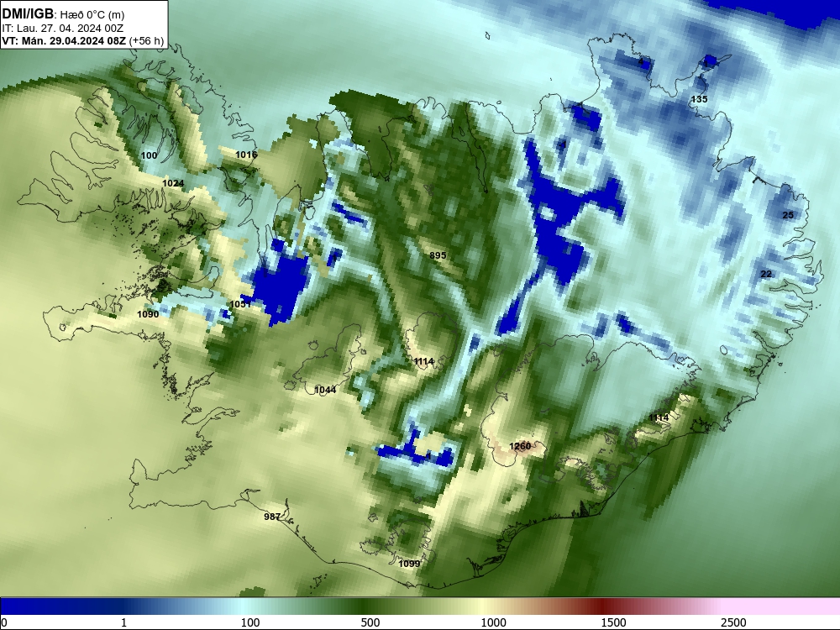840x630 pixels.
Task: Click the 25 value label on map
Action: [x=788, y=215]
